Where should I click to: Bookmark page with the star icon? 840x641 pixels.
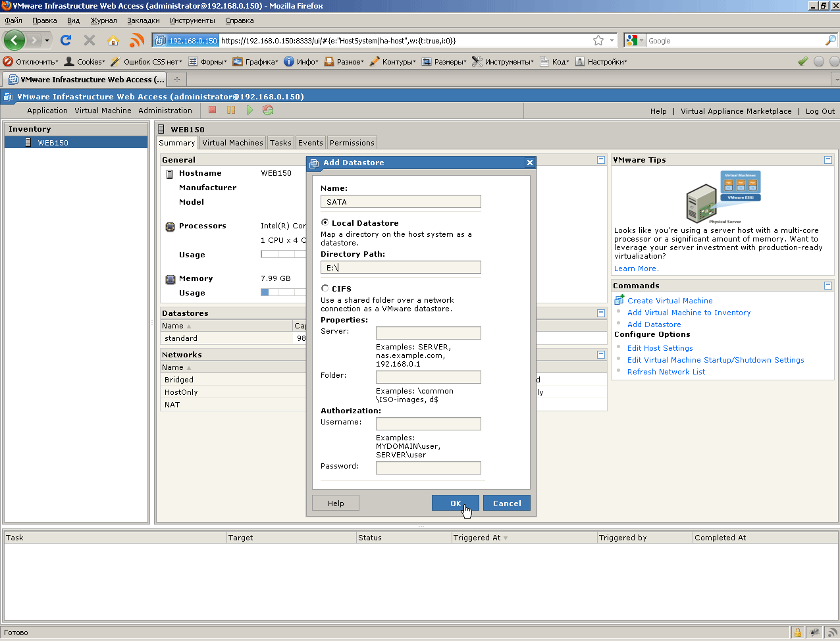(598, 40)
